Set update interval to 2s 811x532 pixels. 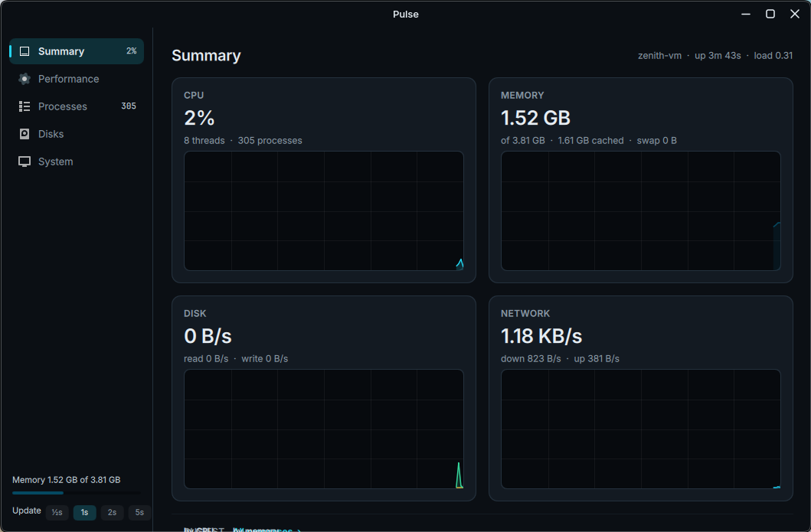click(112, 512)
